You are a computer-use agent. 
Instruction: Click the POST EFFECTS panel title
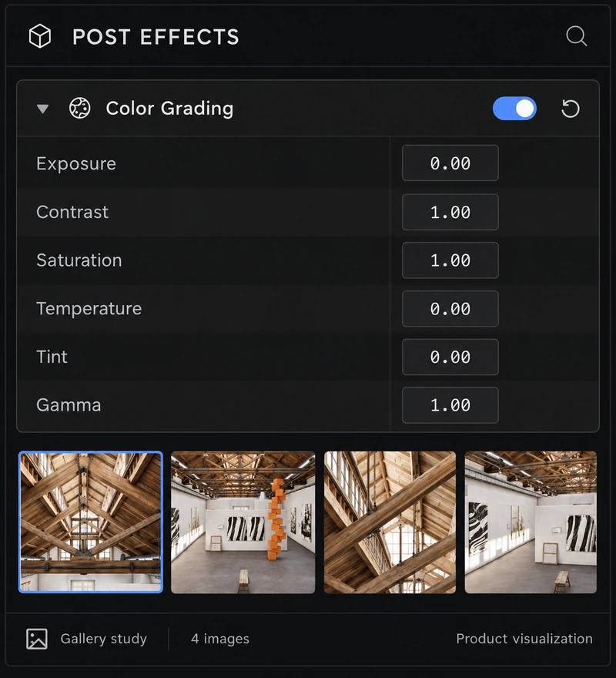[156, 37]
